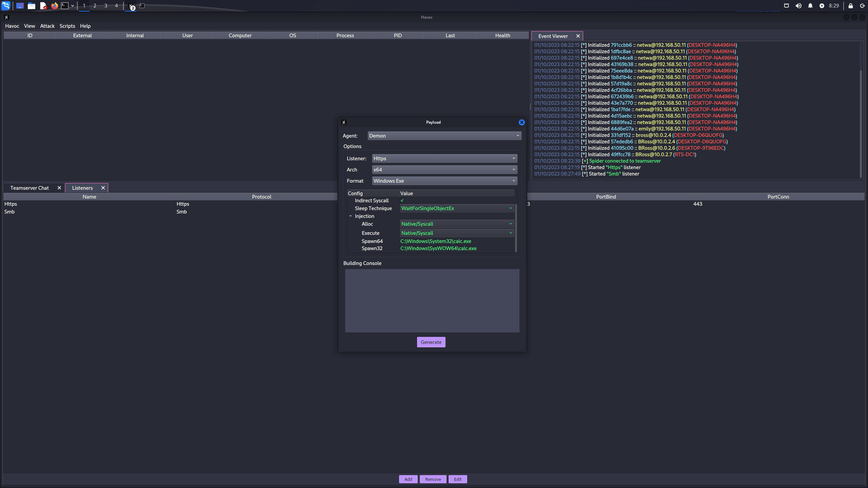Close the Event Viewer tab
Screen dimensions: 868x488
click(x=578, y=36)
